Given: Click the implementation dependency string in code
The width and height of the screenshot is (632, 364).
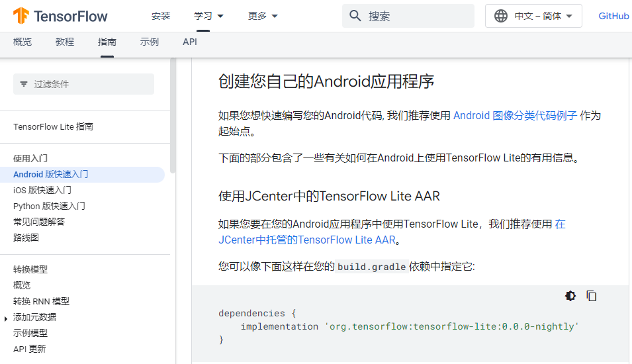Looking at the screenshot, I should point(451,326).
